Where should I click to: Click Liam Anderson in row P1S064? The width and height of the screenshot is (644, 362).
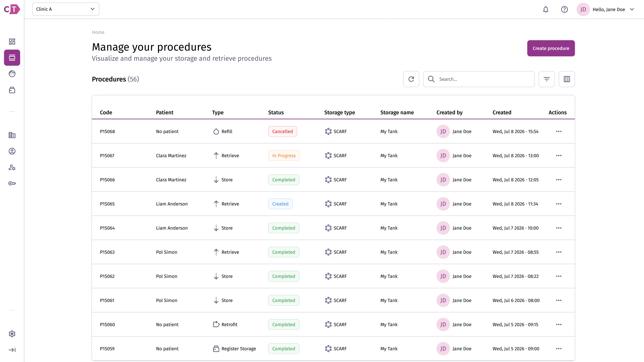(172, 228)
